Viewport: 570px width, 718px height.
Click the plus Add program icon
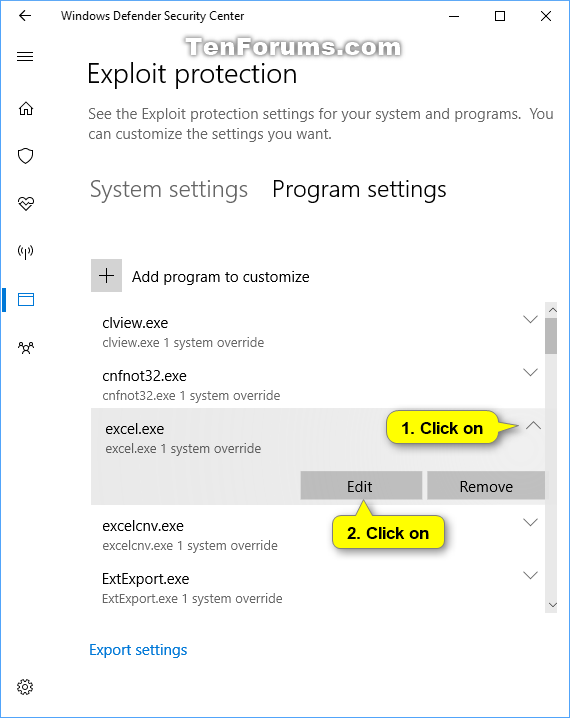click(x=106, y=276)
